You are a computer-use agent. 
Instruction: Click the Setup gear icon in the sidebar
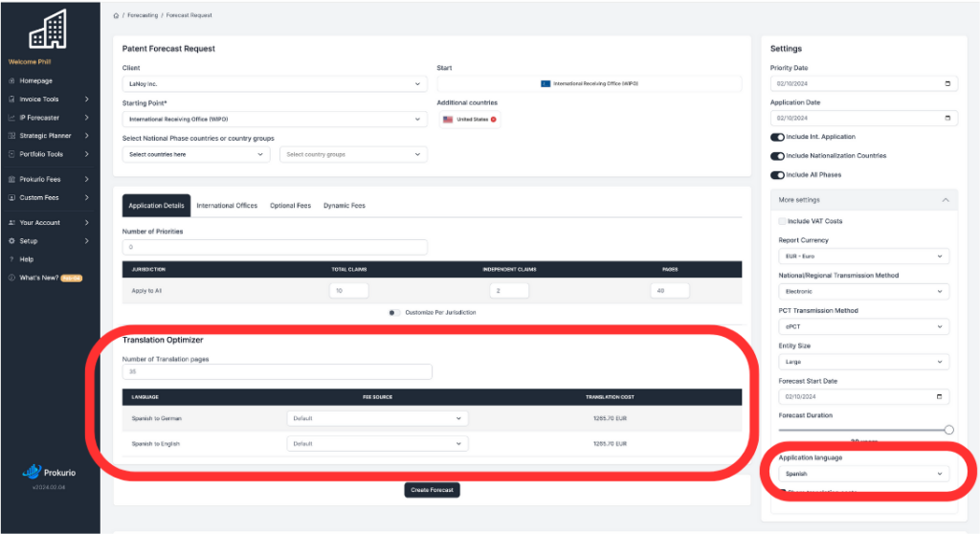[11, 241]
